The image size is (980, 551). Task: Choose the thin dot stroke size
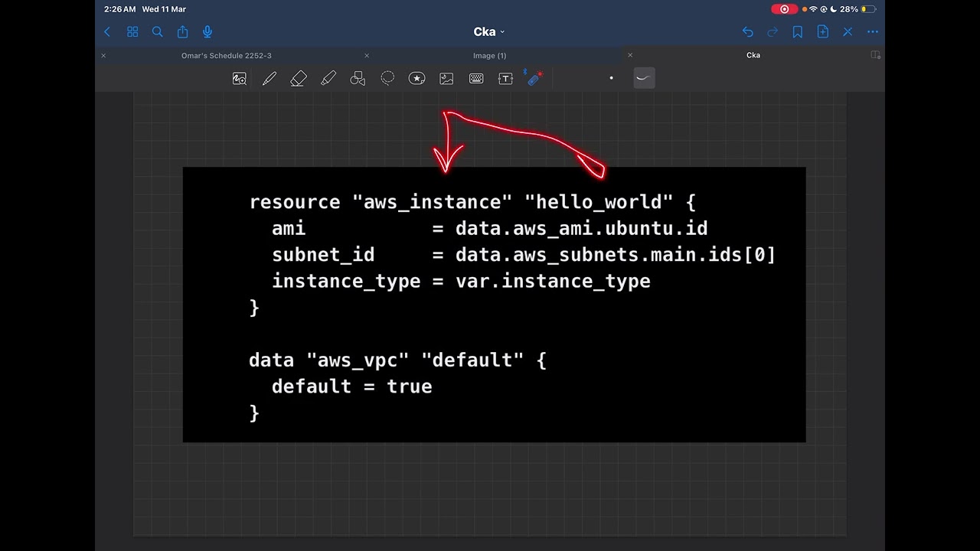[x=611, y=78]
